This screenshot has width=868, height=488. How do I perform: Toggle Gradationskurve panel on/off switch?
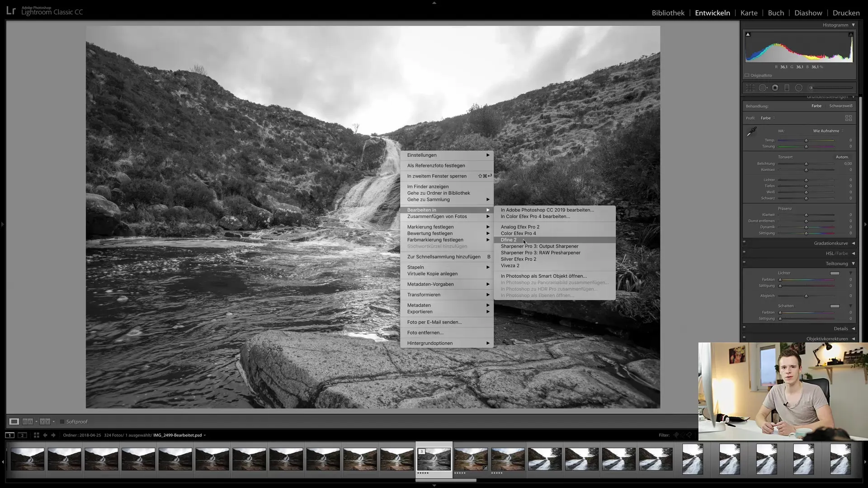coord(744,242)
